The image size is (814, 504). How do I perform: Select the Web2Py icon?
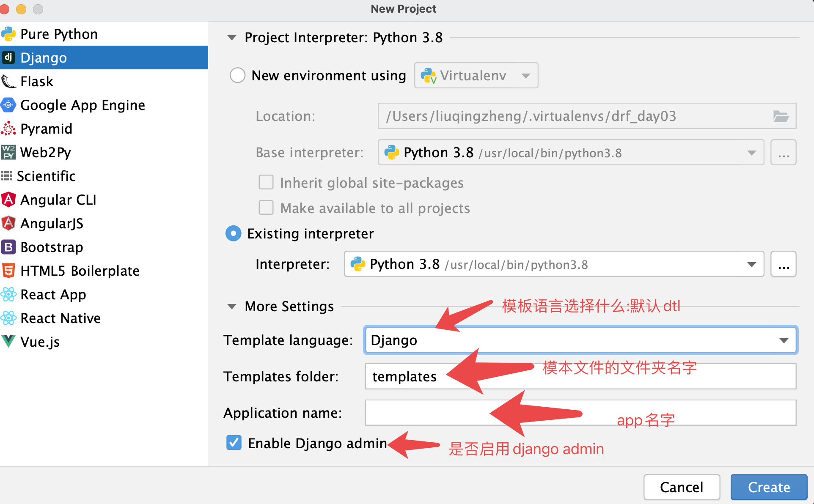[x=8, y=152]
